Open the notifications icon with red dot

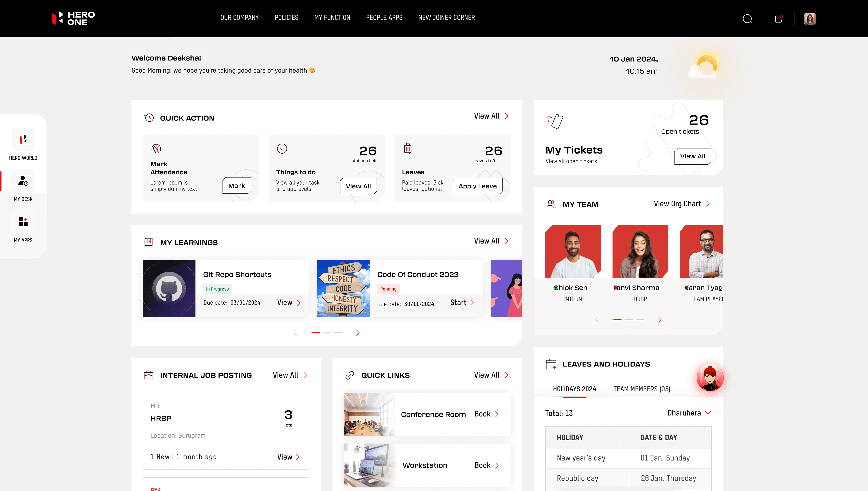[778, 19]
